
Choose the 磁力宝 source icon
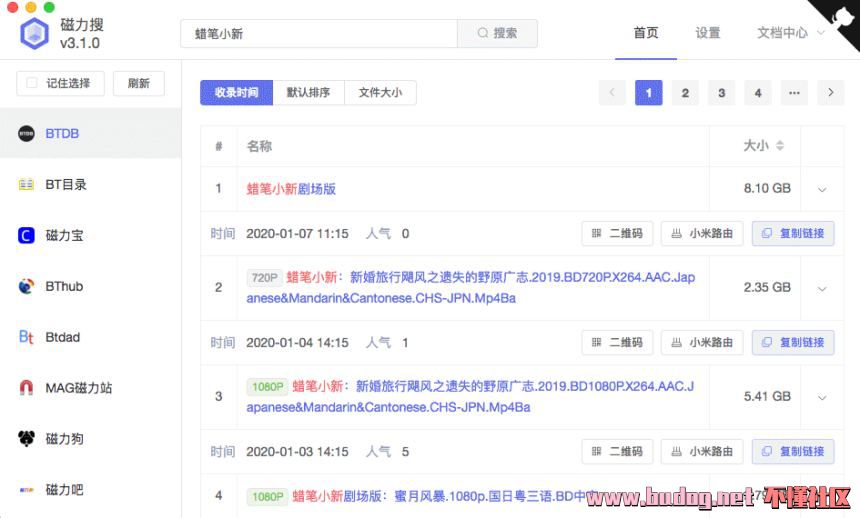(26, 235)
